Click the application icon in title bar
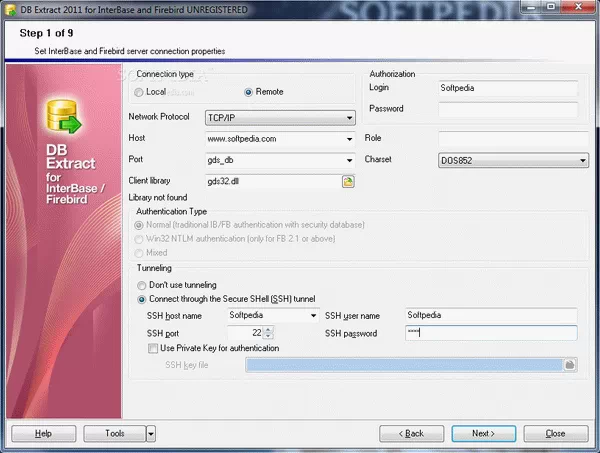The width and height of the screenshot is (600, 453). (10, 9)
